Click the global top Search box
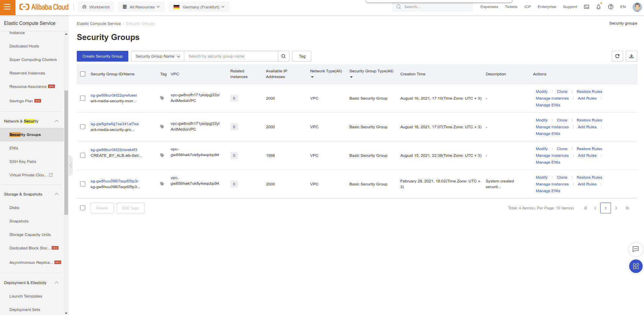Image resolution: width=644 pixels, height=315 pixels. [x=432, y=7]
